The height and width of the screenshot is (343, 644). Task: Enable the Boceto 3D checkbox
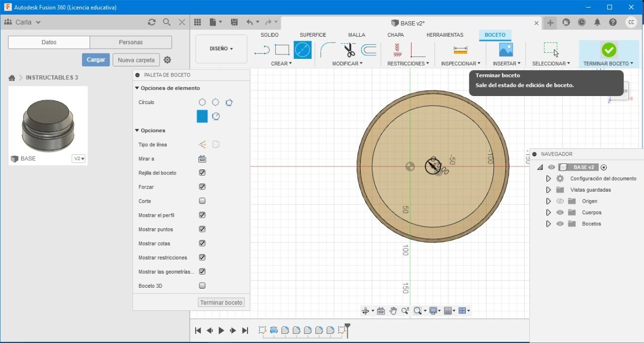tap(202, 286)
